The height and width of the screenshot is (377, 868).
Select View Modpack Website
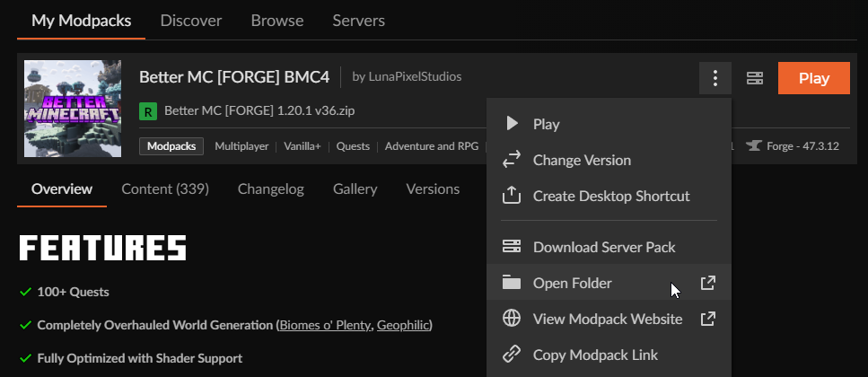pyautogui.click(x=609, y=319)
